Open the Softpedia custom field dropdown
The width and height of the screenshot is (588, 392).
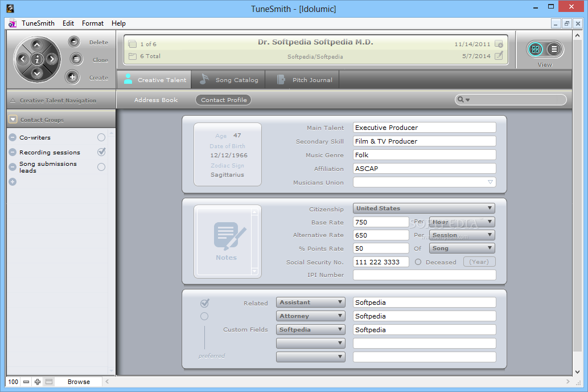[310, 329]
